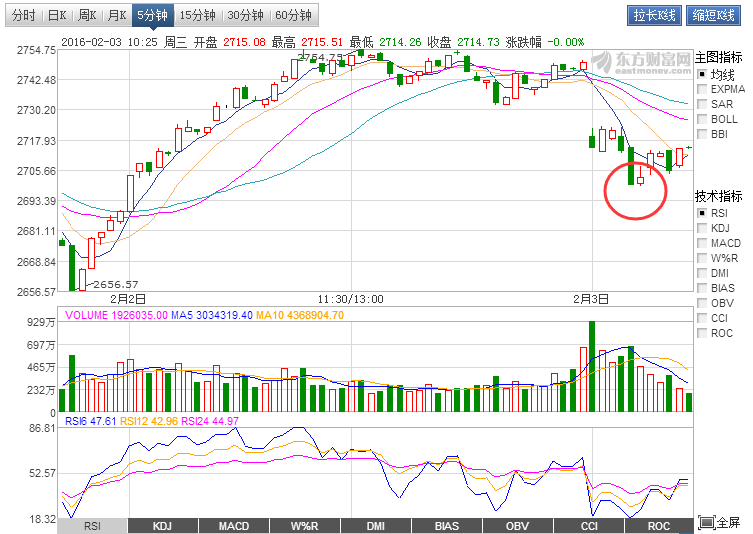The width and height of the screenshot is (753, 534).
Task: Tick the side-panel KDJ checkbox
Action: point(702,228)
